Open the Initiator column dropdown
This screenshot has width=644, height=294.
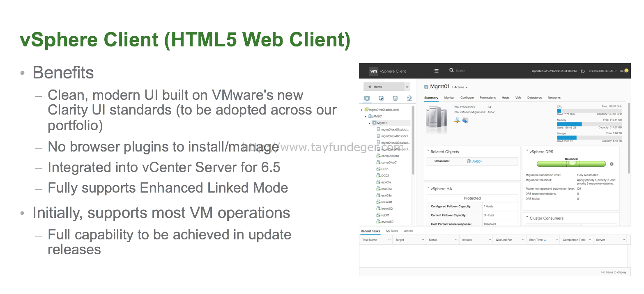coord(490,240)
